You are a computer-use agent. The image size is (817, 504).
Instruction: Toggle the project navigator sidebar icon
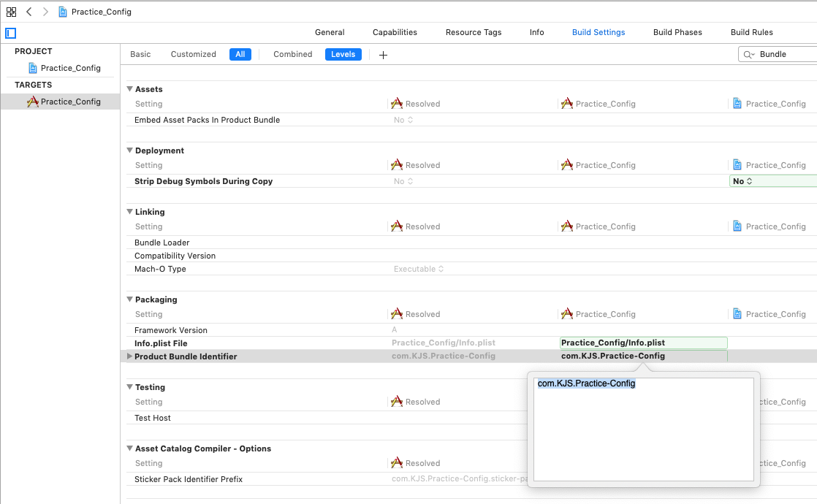tap(10, 34)
